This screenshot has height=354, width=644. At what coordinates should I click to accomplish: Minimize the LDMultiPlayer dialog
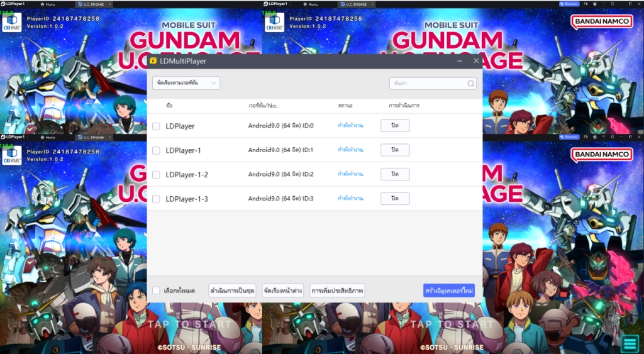[x=460, y=61]
